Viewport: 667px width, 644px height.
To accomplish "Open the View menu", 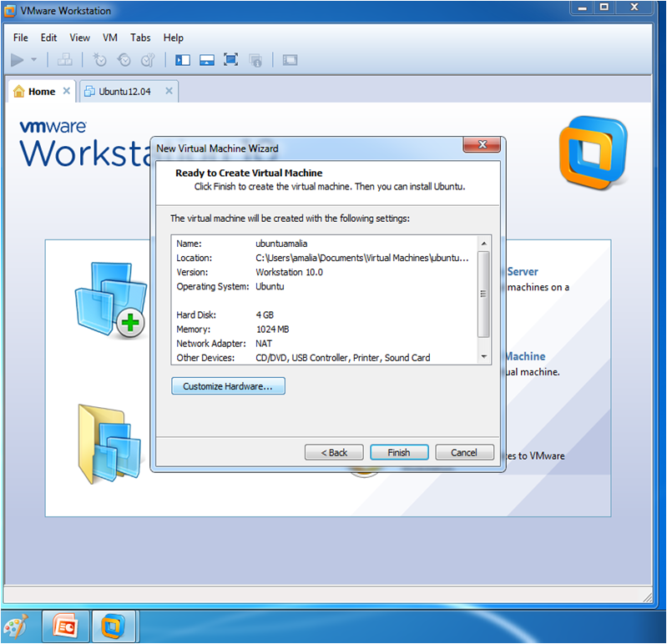I will coord(79,38).
